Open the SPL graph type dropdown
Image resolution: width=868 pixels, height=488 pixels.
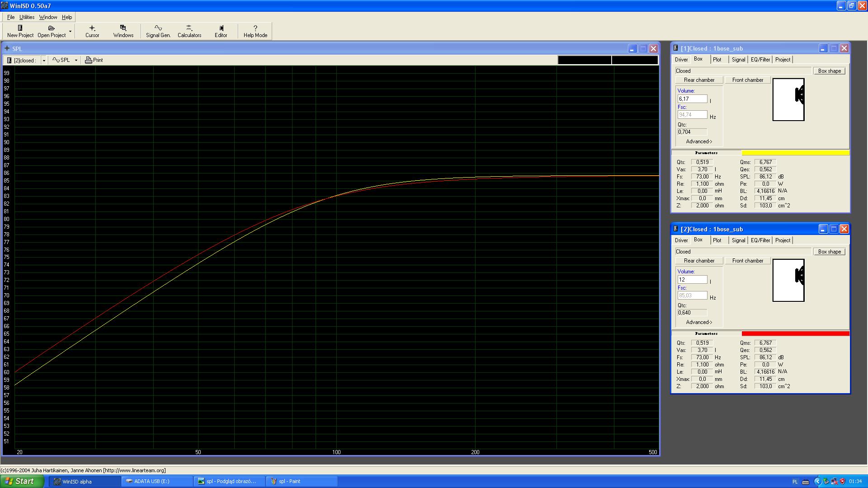point(76,60)
